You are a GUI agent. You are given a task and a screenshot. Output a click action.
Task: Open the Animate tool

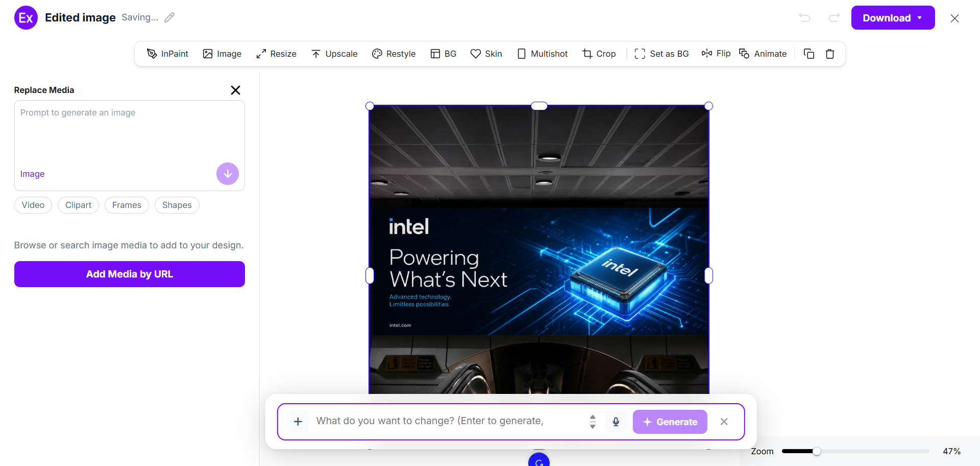pyautogui.click(x=763, y=54)
